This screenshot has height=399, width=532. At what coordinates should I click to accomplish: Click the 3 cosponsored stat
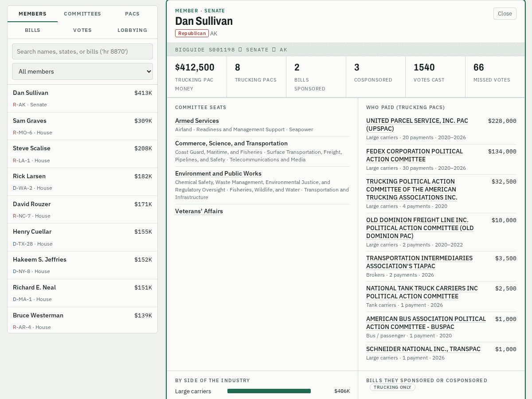tap(376, 77)
